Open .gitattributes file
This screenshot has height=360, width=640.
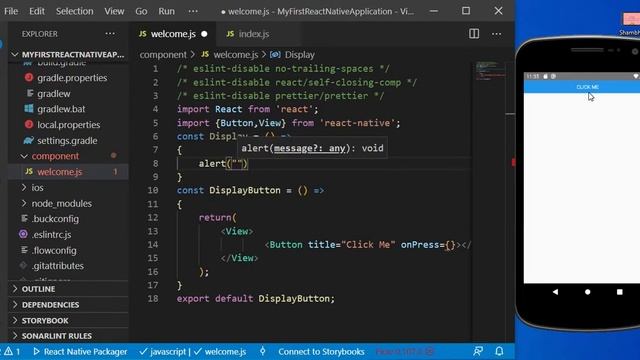pos(58,266)
